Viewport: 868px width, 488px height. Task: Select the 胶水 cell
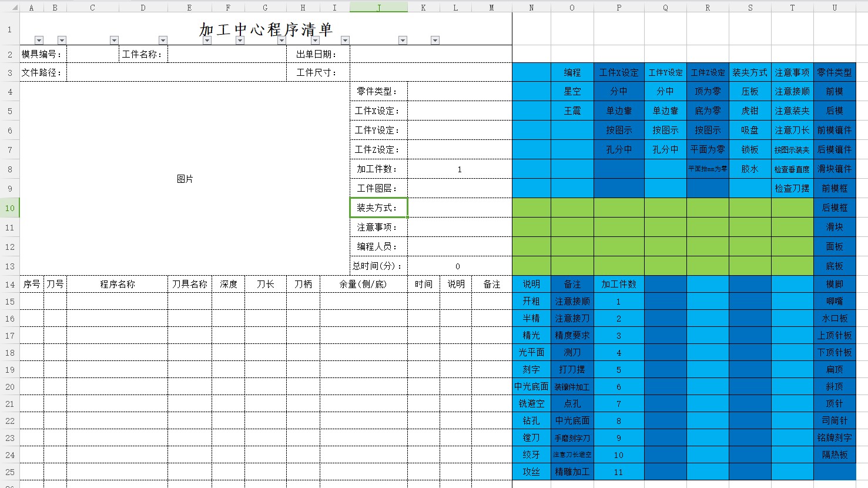coord(750,169)
